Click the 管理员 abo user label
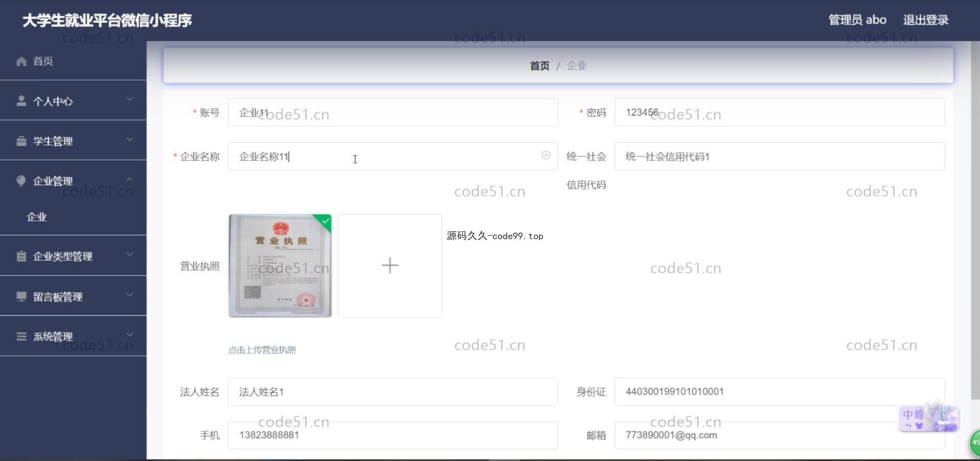The width and height of the screenshot is (980, 461). coord(857,20)
